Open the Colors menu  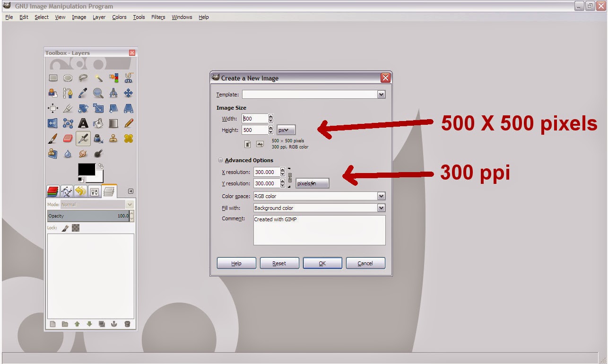pyautogui.click(x=119, y=17)
